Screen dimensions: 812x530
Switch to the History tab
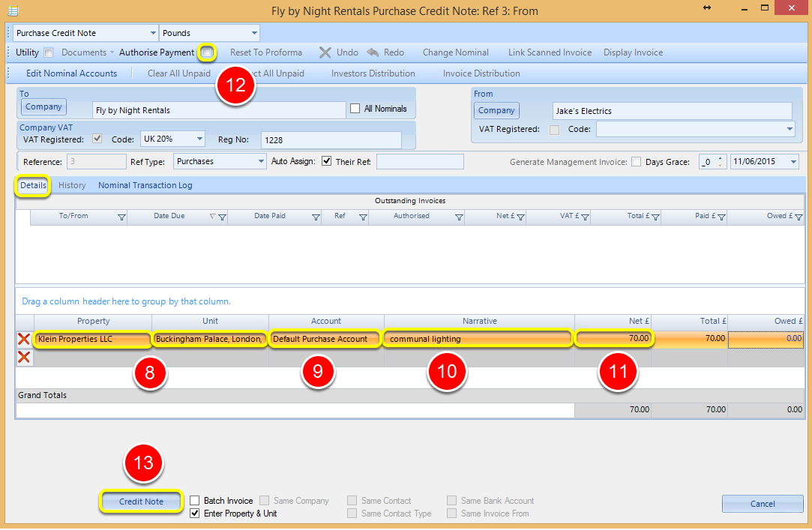tap(72, 185)
